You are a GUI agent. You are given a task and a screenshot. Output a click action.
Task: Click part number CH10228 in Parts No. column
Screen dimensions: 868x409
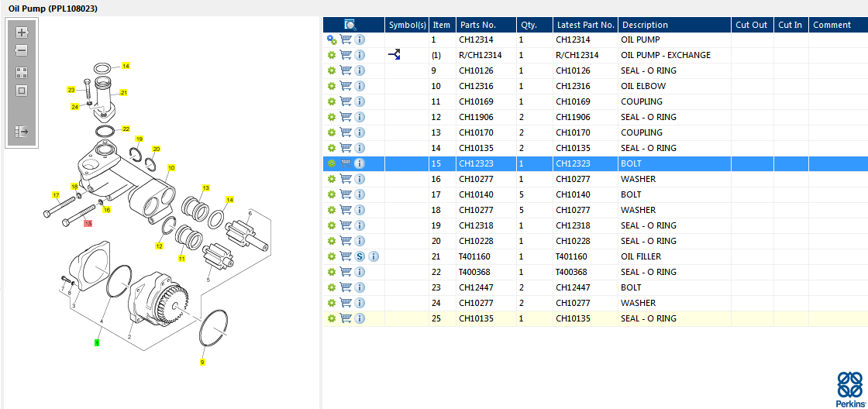coord(476,242)
